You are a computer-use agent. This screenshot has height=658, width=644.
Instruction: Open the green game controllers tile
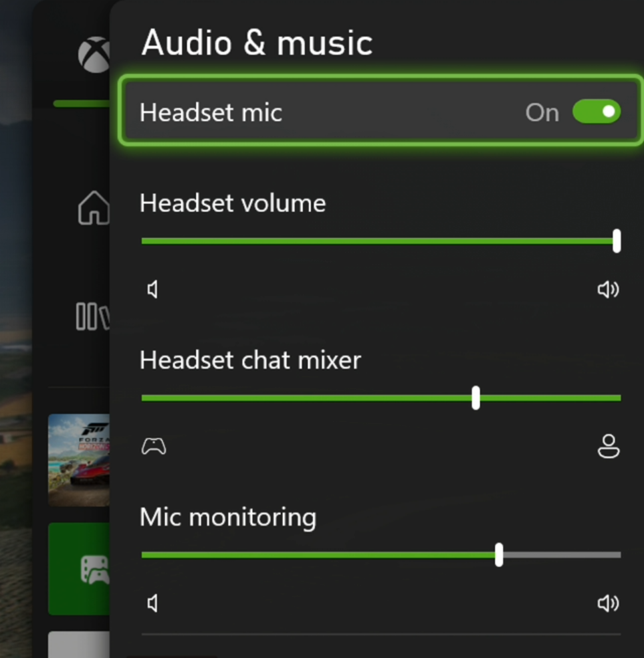click(80, 569)
